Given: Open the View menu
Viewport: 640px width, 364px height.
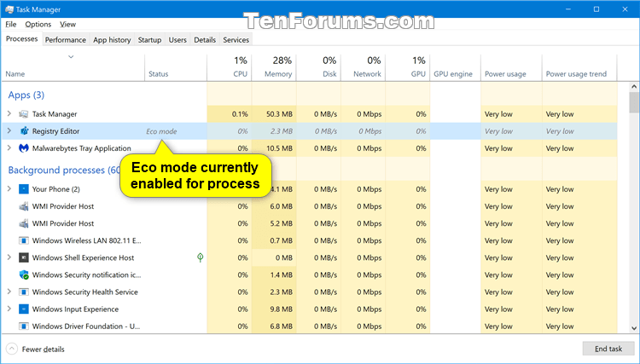Looking at the screenshot, I should click(x=67, y=25).
